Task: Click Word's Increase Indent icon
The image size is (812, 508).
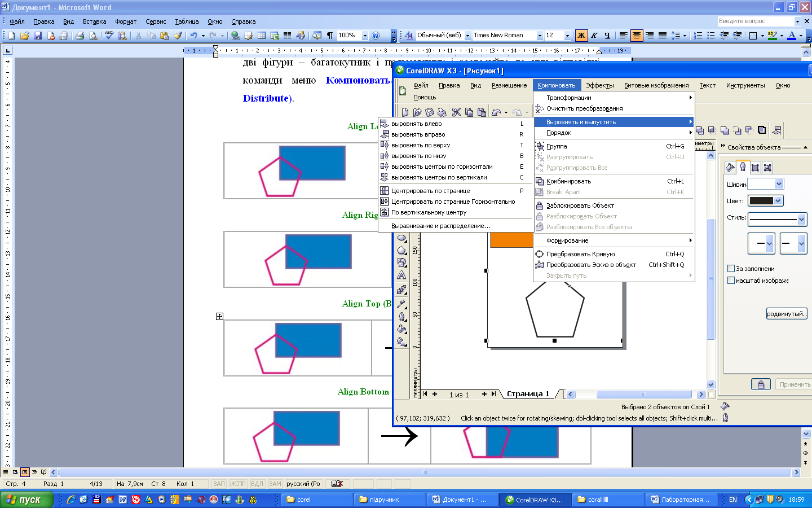Action: click(737, 36)
